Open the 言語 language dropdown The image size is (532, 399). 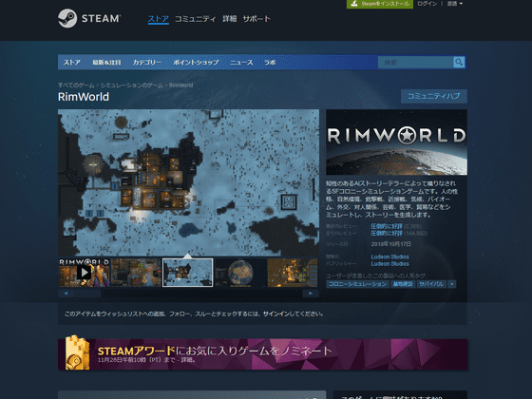[455, 4]
